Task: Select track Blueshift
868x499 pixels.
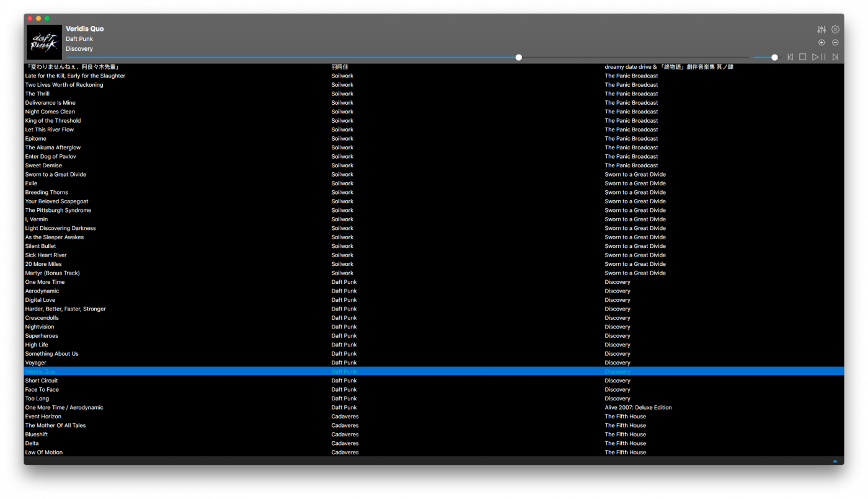Action: pos(37,435)
